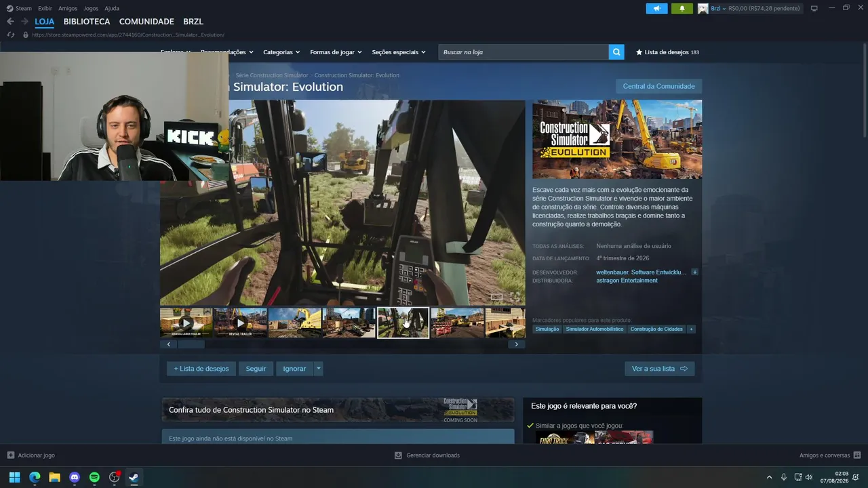Viewport: 868px width, 488px height.
Task: Open the weltenbauer developer link
Action: tap(641, 272)
